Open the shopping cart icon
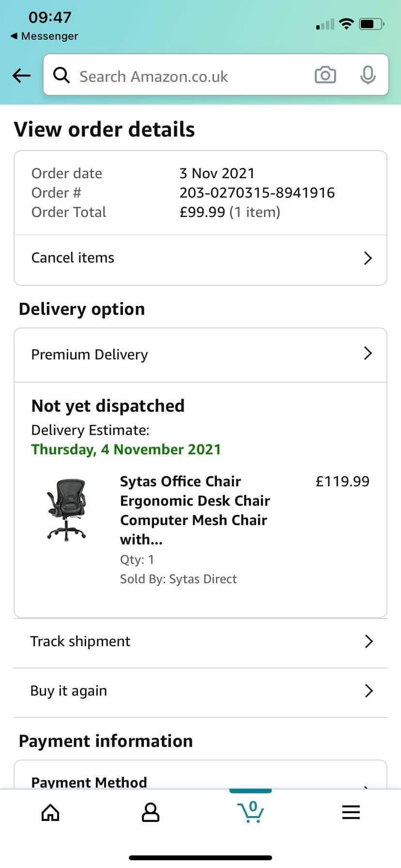This screenshot has height=868, width=401. click(250, 812)
